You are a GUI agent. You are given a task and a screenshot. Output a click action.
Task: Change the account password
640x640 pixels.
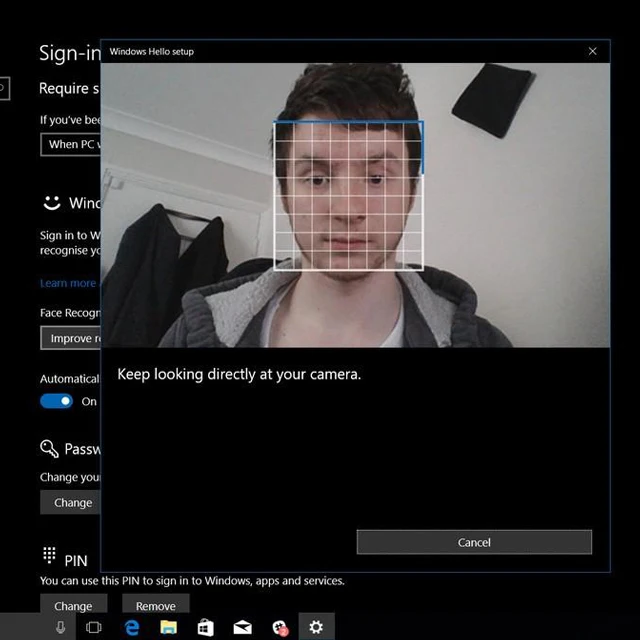click(x=70, y=502)
